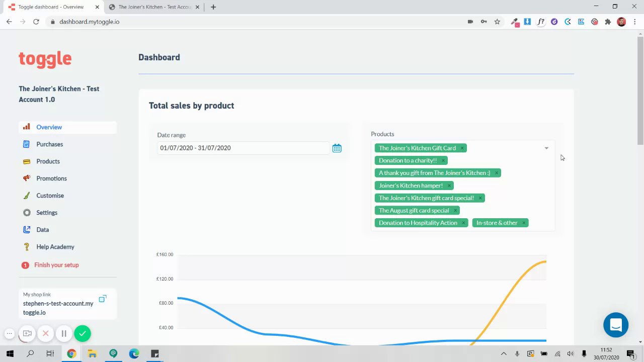
Task: Remove 'A thank you gift' product tag
Action: tap(496, 173)
